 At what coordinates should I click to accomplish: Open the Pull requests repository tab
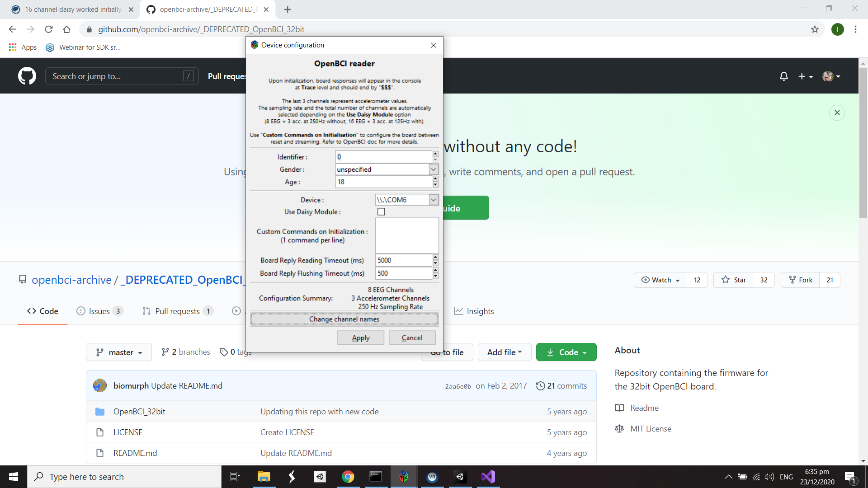(x=177, y=311)
